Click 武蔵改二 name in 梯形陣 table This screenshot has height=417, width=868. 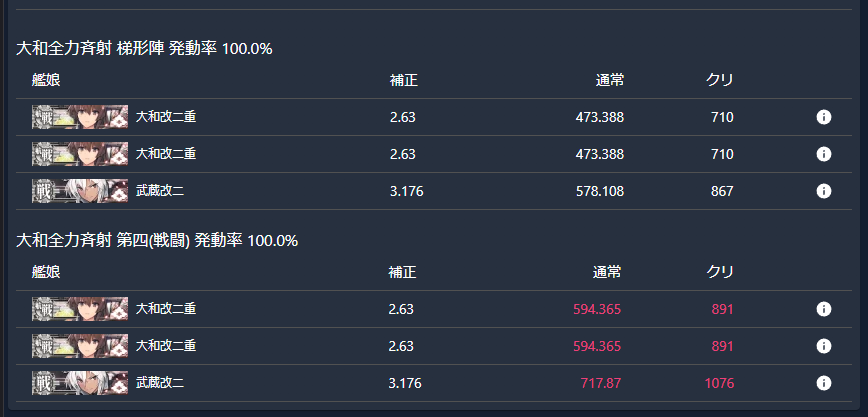coord(160,191)
